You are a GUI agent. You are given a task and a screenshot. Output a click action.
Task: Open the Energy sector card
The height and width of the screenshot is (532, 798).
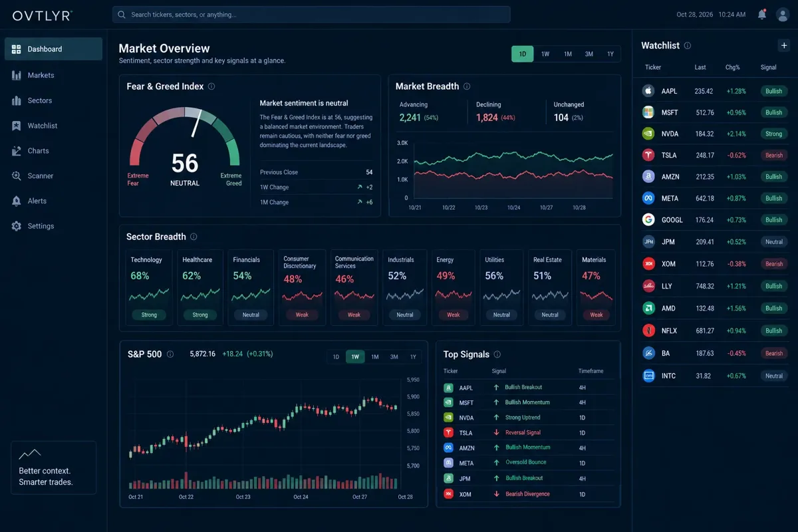[454, 287]
